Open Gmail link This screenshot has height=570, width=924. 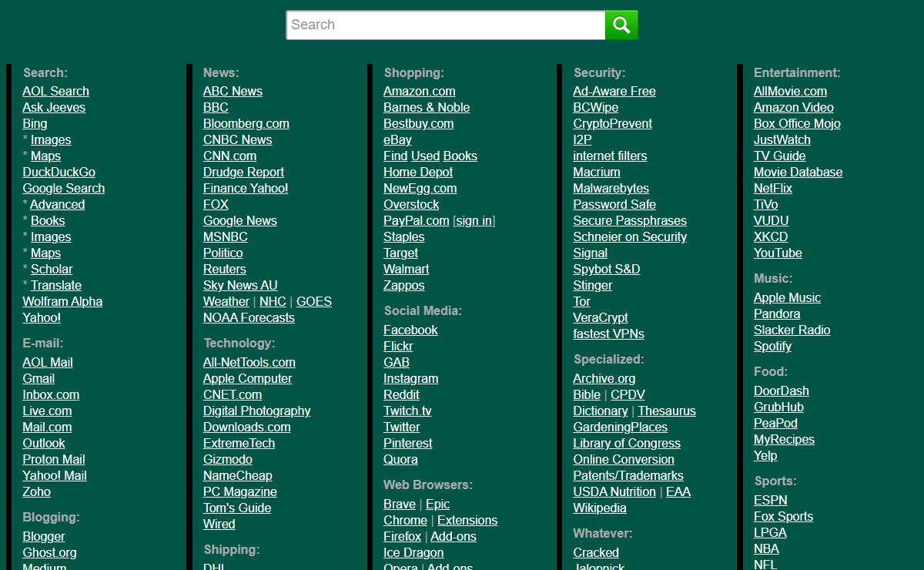(38, 378)
